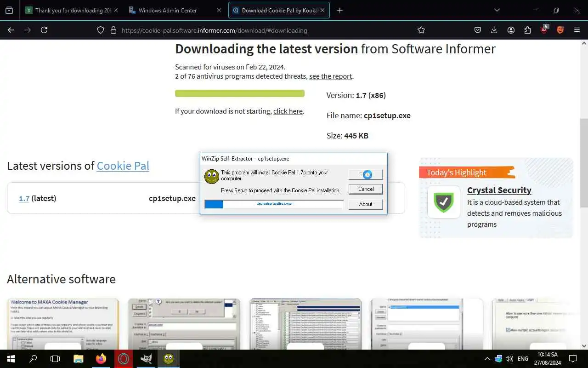
Task: View site security padlock info
Action: (113, 30)
